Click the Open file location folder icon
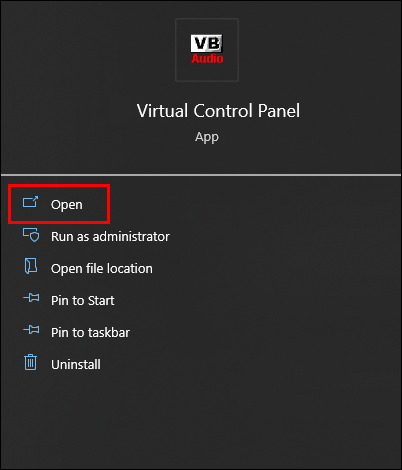402x470 pixels. coord(31,266)
